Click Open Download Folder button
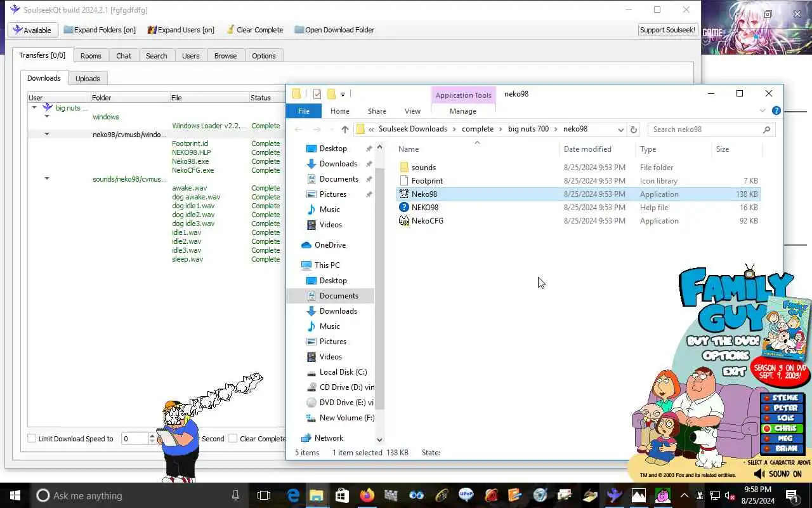This screenshot has height=508, width=812. coord(334,30)
